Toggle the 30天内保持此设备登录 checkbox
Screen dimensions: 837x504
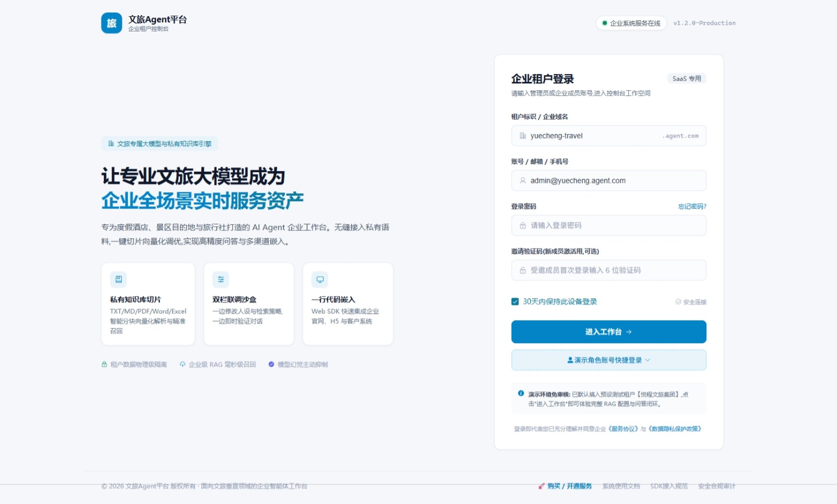(x=515, y=302)
